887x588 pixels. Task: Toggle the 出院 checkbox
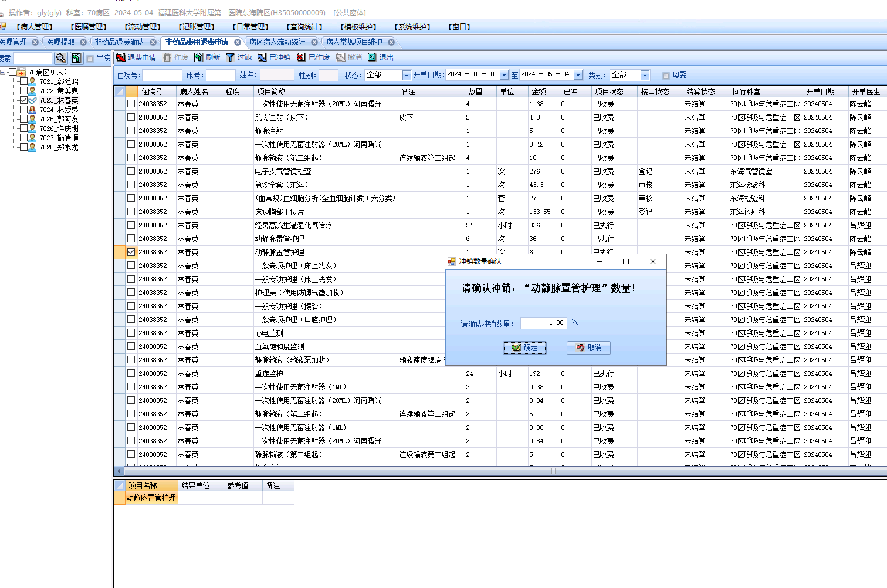tap(90, 58)
